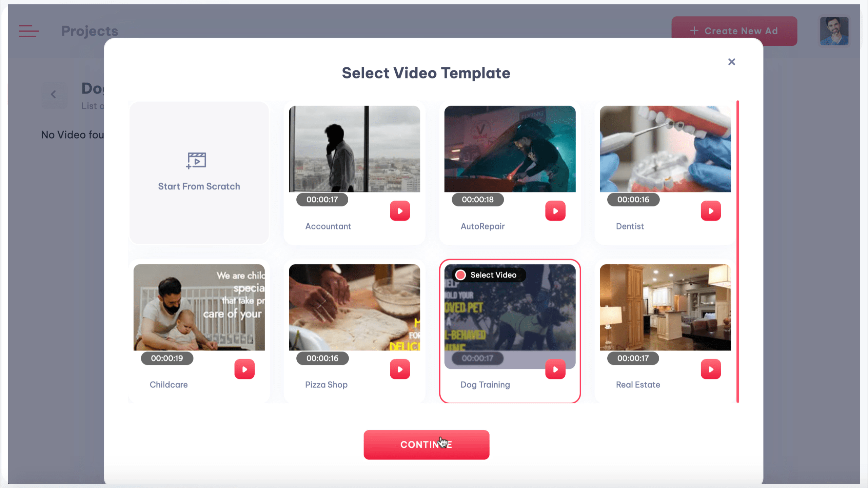Play the AutoRepair template preview
Screen dimensions: 868x488
[x=555, y=211]
